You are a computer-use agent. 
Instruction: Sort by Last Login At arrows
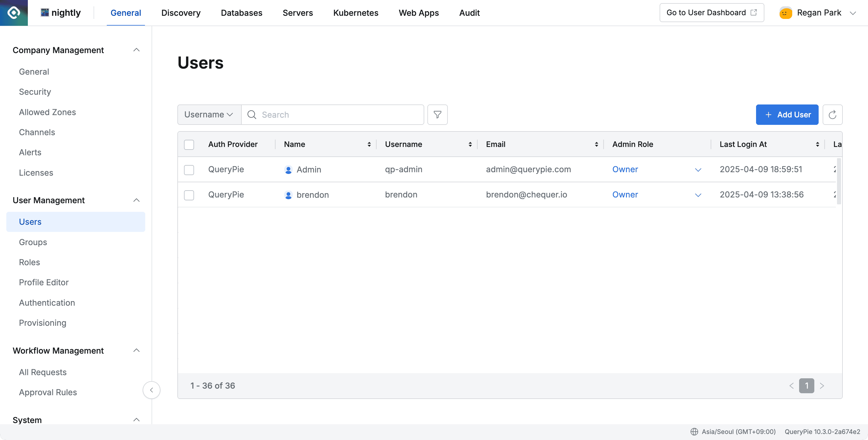[817, 145]
